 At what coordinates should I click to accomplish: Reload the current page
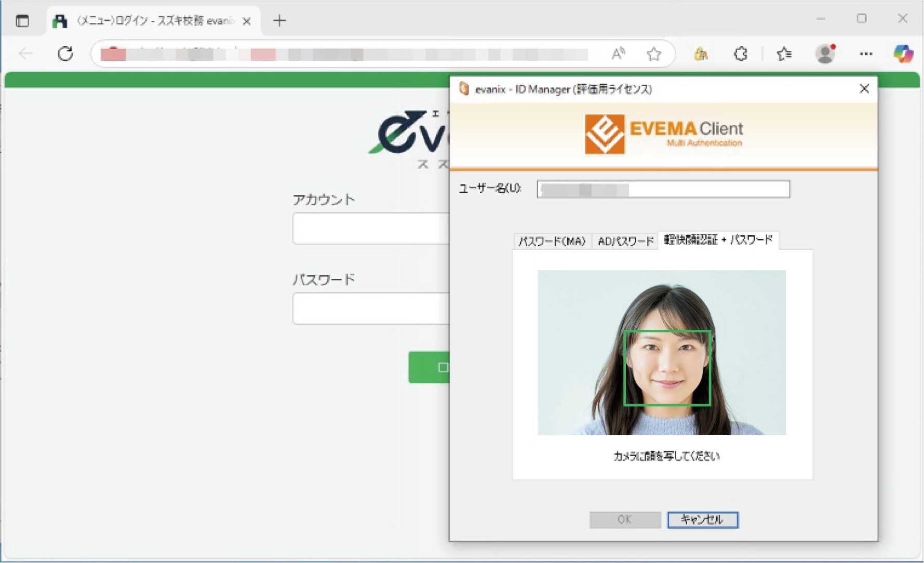pyautogui.click(x=65, y=53)
